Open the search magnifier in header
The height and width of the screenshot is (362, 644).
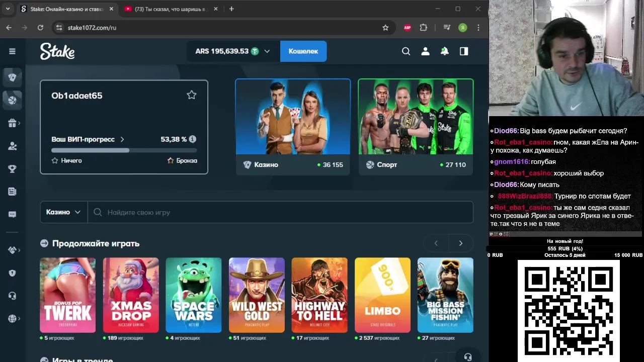pos(406,51)
